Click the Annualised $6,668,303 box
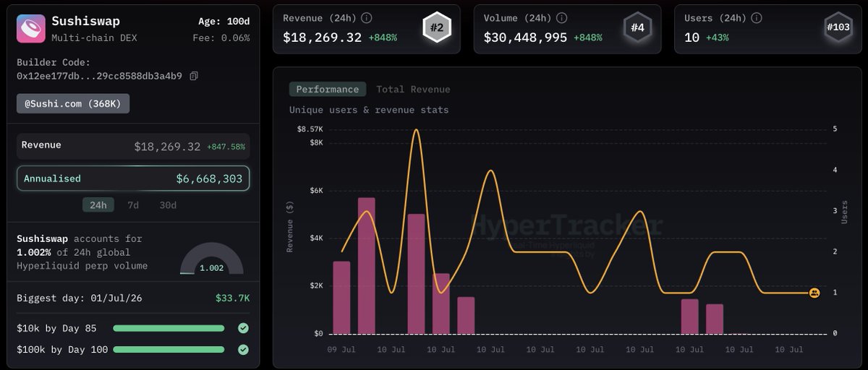868x370 pixels. coord(133,178)
